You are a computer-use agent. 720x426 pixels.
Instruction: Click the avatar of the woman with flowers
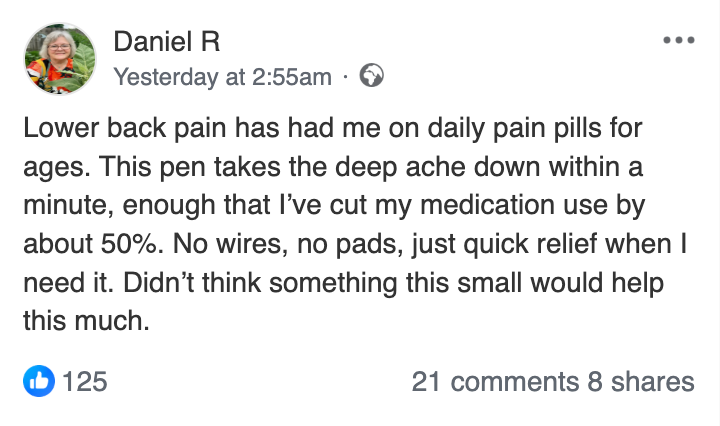[61, 59]
